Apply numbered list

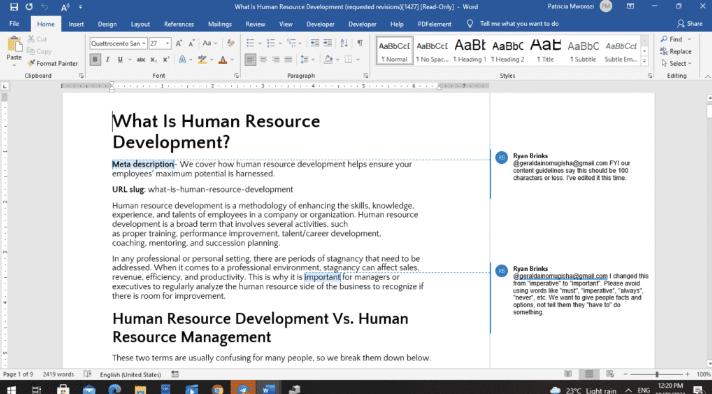coord(271,43)
